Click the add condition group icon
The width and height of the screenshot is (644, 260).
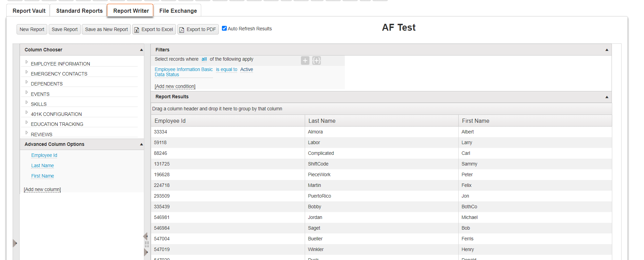click(316, 61)
